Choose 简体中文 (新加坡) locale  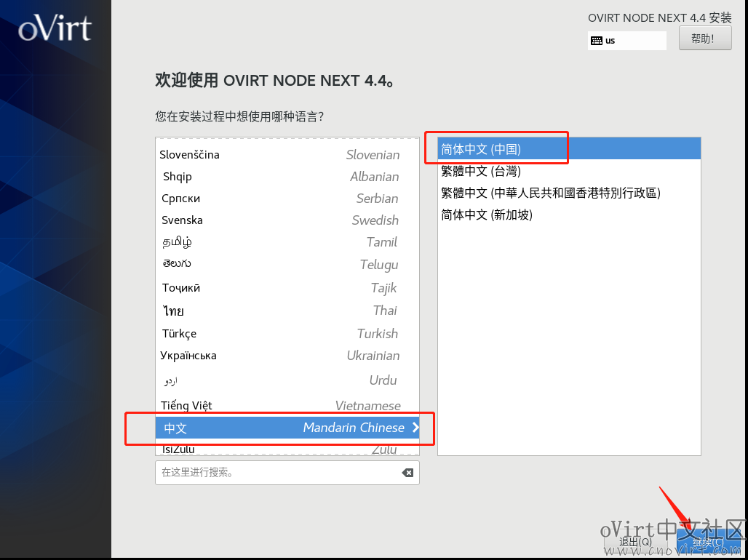(569, 215)
